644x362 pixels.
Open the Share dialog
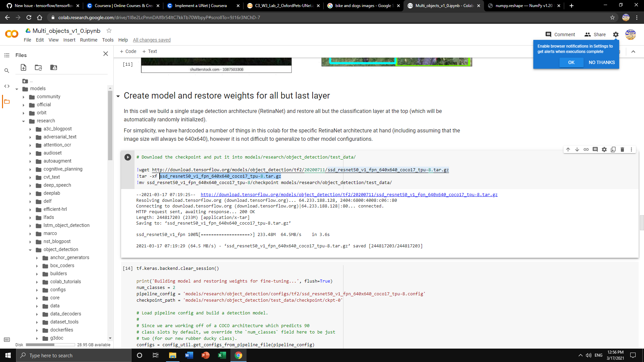(595, 35)
